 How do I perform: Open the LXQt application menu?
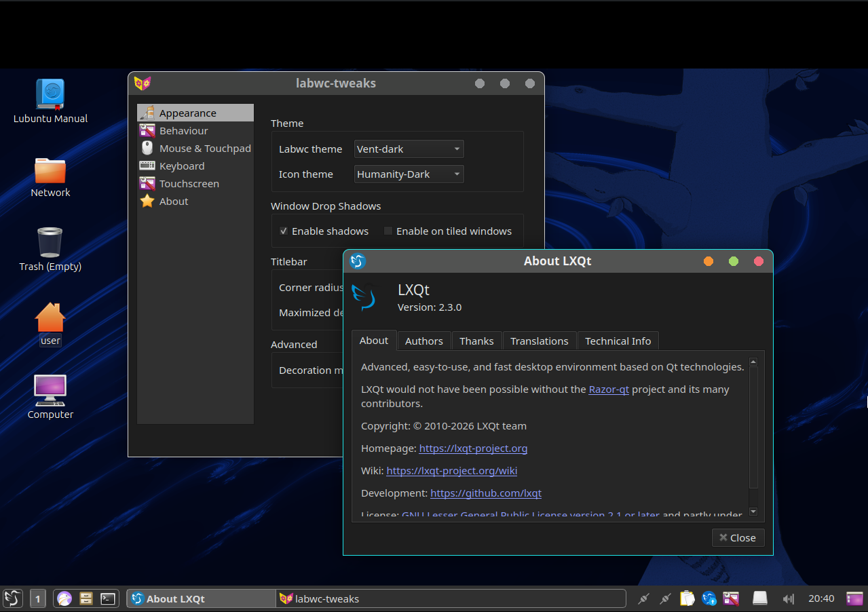[x=12, y=598]
